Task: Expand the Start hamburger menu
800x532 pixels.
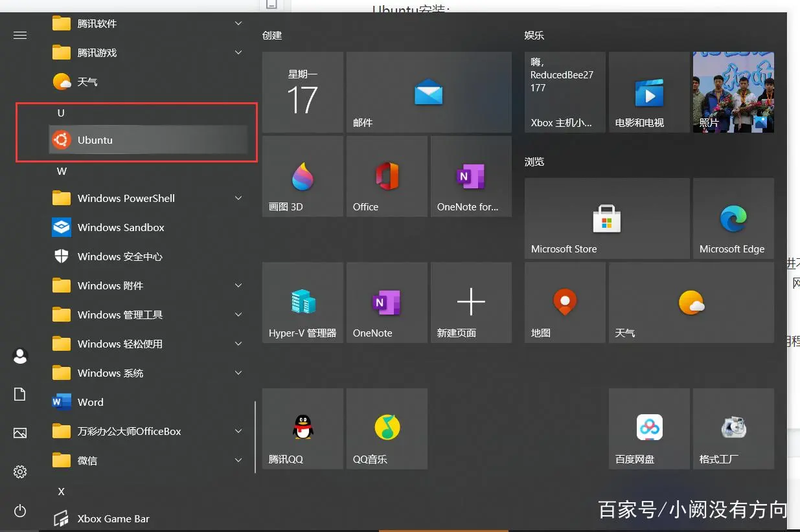Action: click(x=20, y=35)
